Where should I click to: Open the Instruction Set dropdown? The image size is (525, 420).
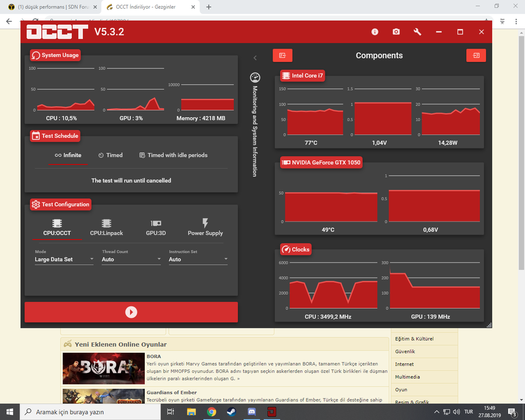[x=198, y=259]
